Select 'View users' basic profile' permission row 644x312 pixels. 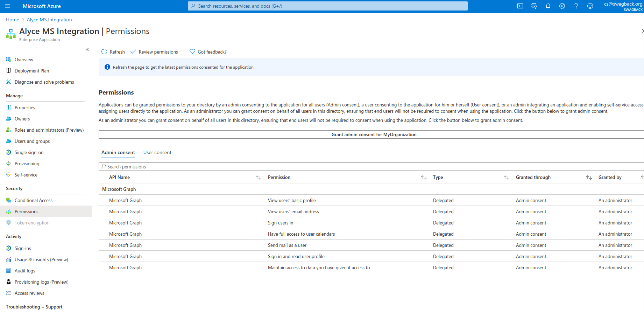click(x=371, y=200)
